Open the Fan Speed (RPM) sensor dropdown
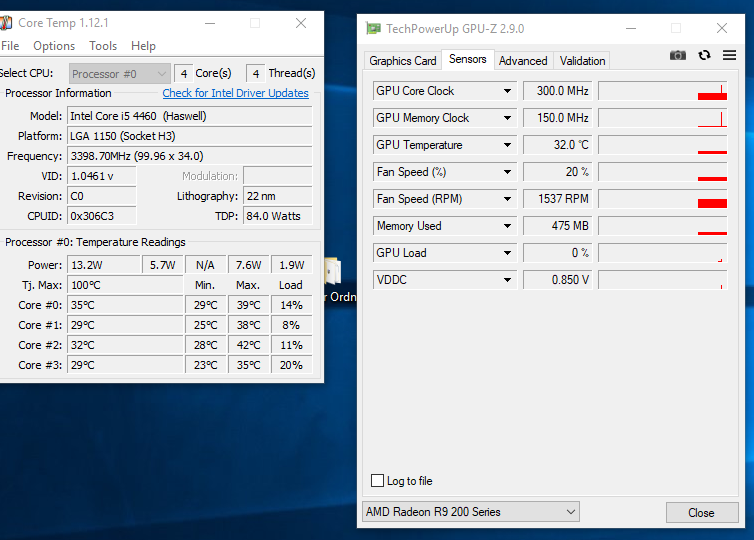The image size is (754, 540). click(507, 199)
